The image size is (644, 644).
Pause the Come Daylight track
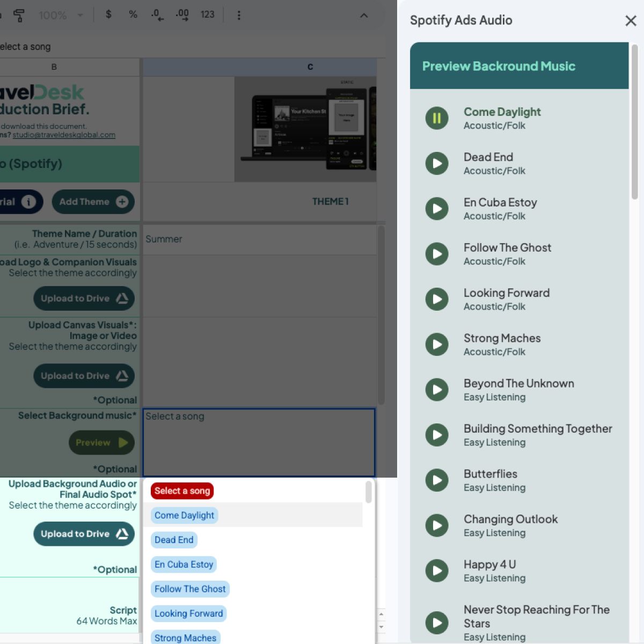pyautogui.click(x=436, y=118)
